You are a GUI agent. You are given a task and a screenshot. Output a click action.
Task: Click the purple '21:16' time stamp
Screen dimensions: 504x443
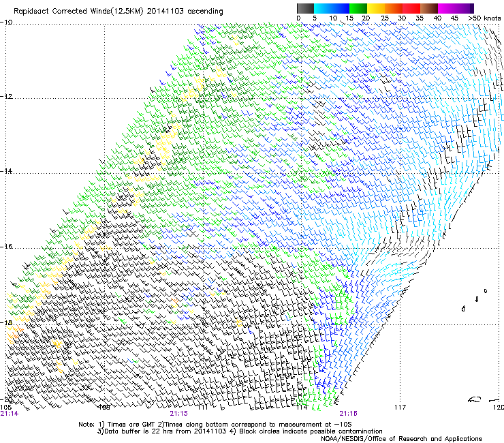click(349, 414)
